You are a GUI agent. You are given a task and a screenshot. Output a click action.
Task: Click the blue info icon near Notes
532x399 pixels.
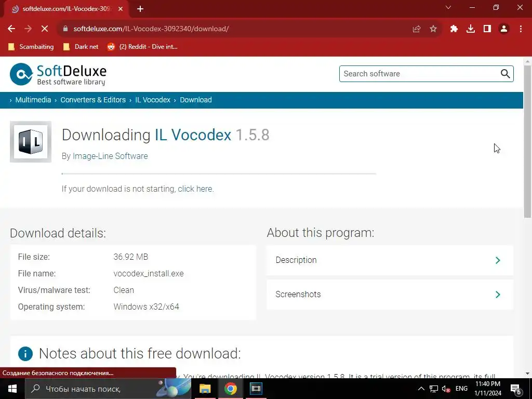tap(25, 353)
